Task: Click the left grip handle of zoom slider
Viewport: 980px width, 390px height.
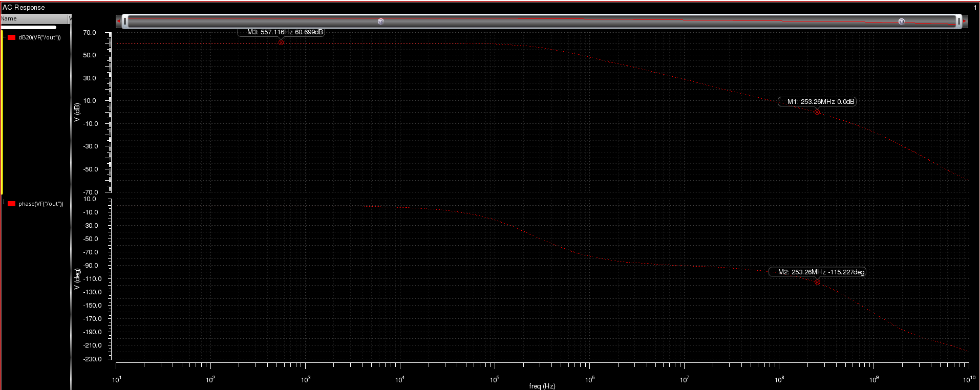Action: coord(125,21)
